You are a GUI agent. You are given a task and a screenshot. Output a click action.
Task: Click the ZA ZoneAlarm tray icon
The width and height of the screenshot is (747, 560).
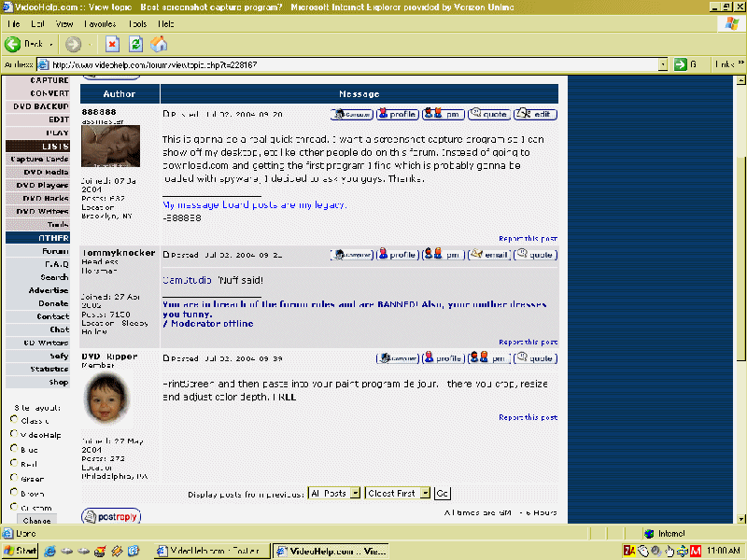(x=629, y=551)
